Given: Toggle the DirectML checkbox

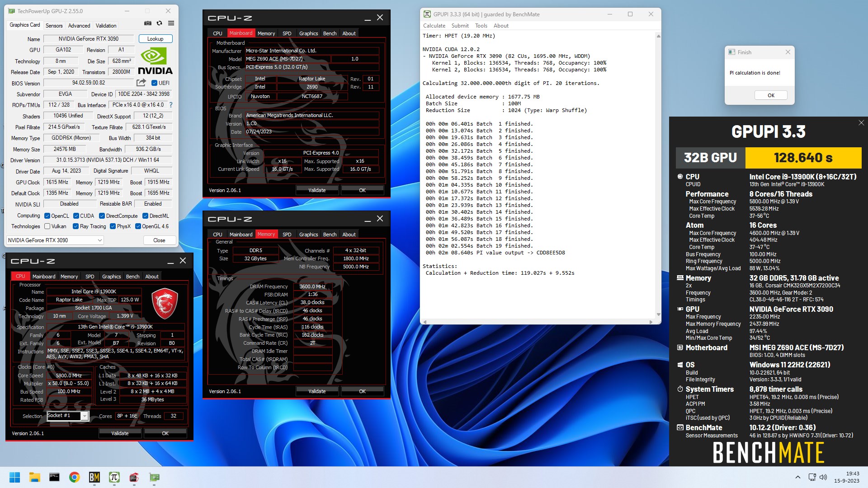Looking at the screenshot, I should [x=145, y=216].
